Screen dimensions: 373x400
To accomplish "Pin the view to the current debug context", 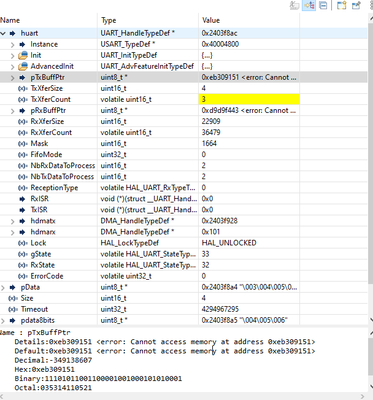I will click(x=356, y=5).
